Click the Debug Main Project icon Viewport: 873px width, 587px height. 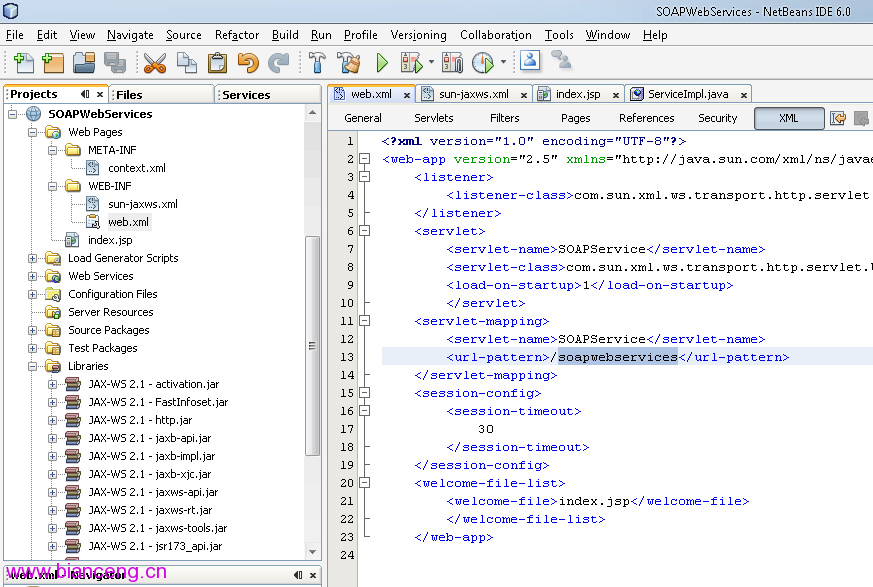(x=412, y=62)
